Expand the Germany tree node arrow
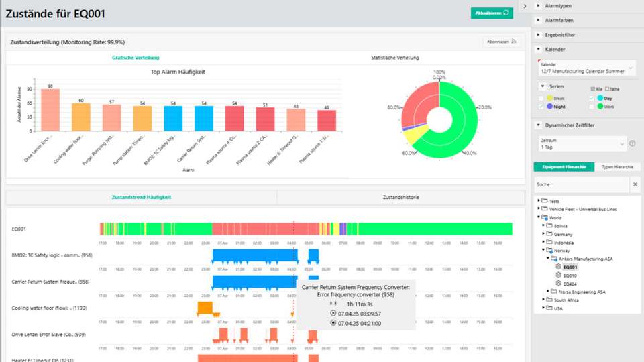 click(543, 233)
